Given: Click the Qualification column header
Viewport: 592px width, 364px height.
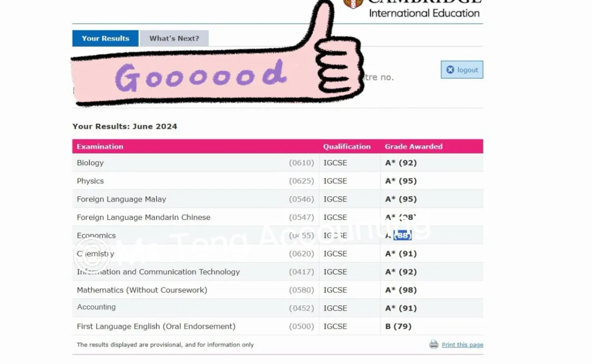Looking at the screenshot, I should pos(347,146).
